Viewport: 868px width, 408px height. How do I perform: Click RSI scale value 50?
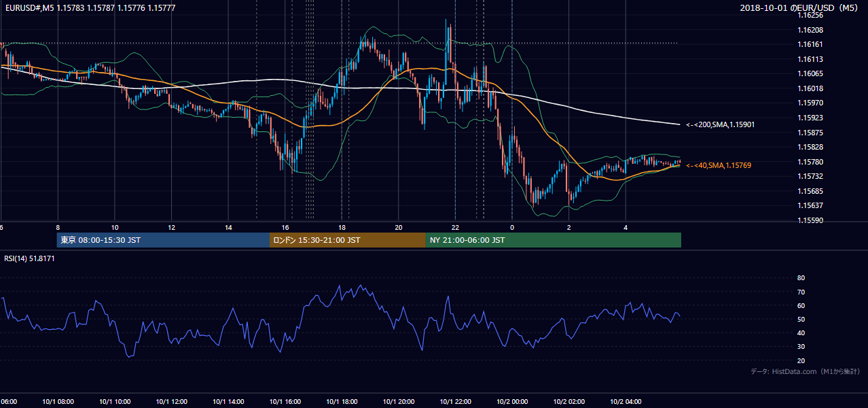pyautogui.click(x=801, y=319)
